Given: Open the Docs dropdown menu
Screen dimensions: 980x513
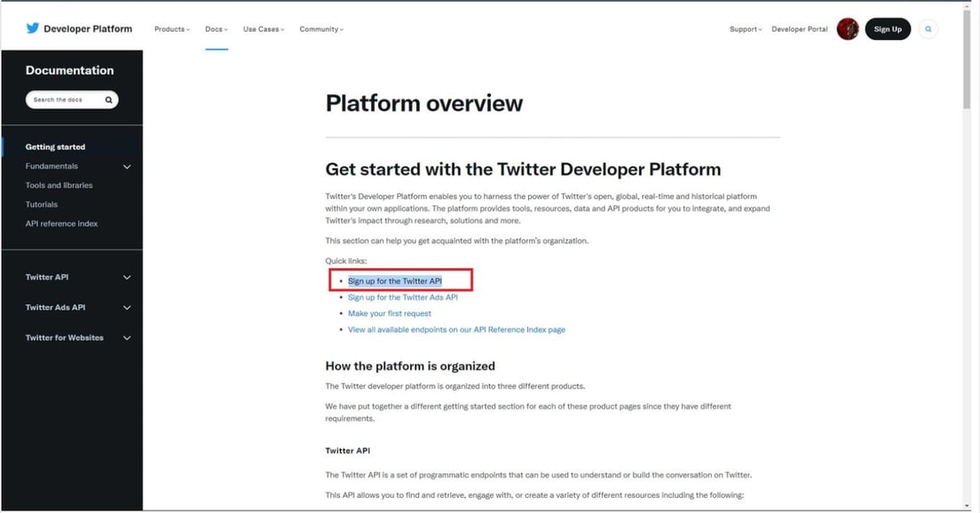Looking at the screenshot, I should pyautogui.click(x=217, y=29).
